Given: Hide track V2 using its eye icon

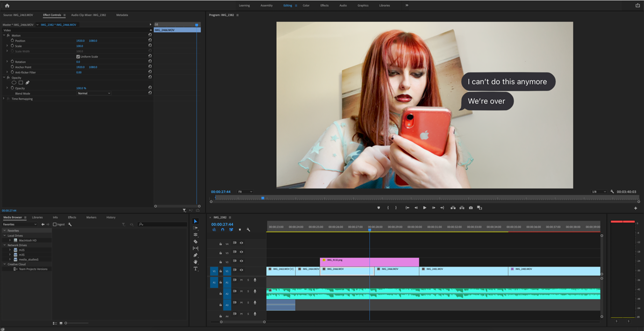Looking at the screenshot, I should tap(241, 261).
